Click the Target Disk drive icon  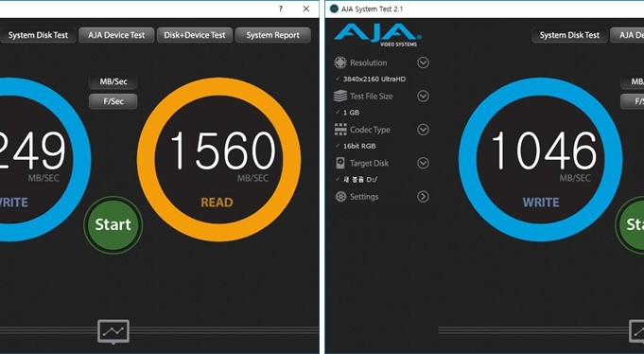pos(340,163)
